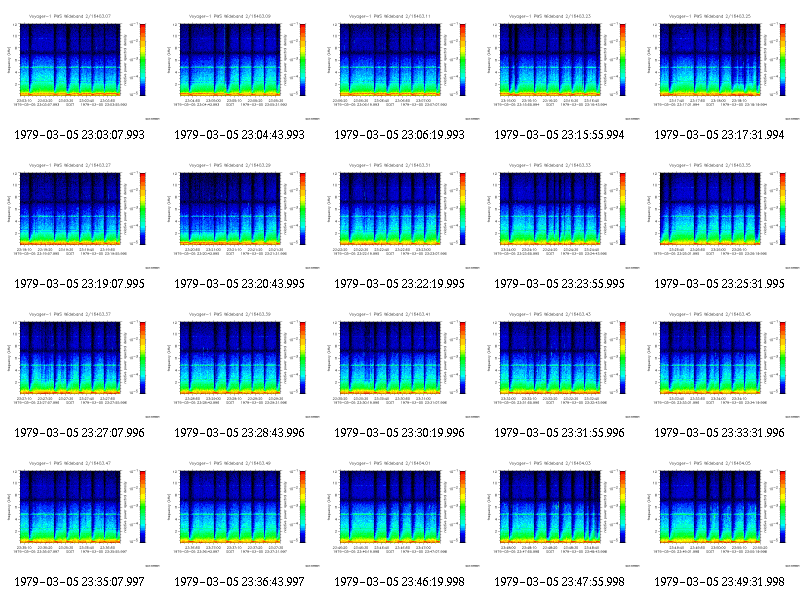Viewport: 800px width, 596px height.
Task: Click caption text 1979-03-05 23:15:55.994
Action: pos(559,135)
